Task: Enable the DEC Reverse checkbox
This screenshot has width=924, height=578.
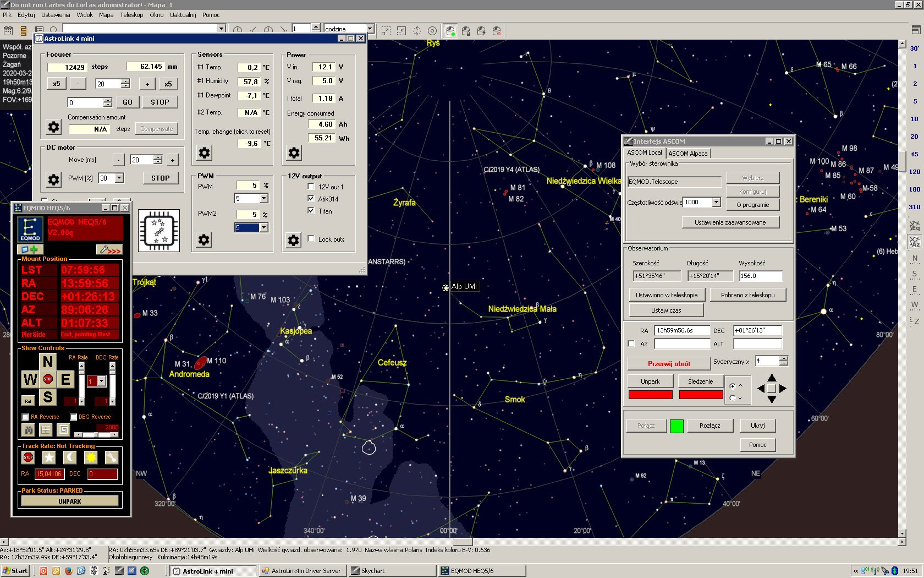Action: [74, 417]
